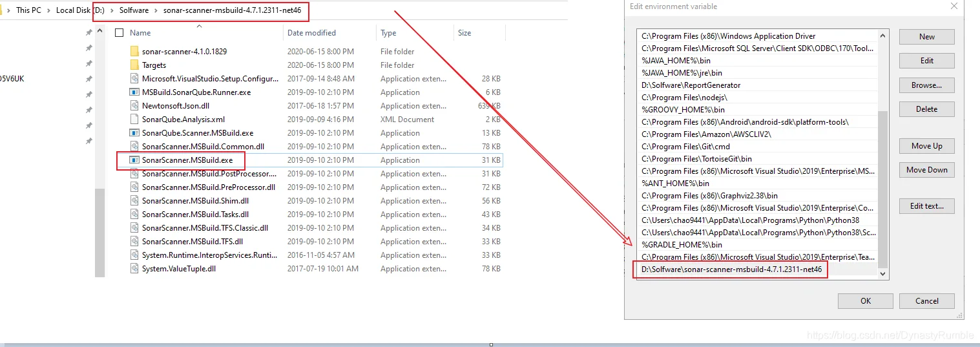Screen dimensions: 980x347
Task: Close the Edit environment variable dialog
Action: pos(954,6)
